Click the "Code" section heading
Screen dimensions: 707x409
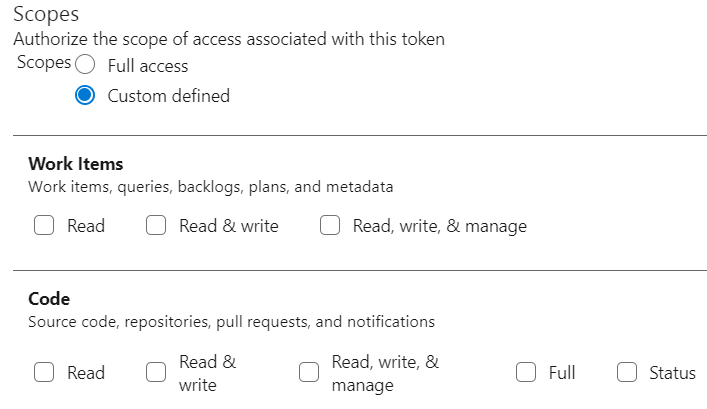pyautogui.click(x=49, y=299)
